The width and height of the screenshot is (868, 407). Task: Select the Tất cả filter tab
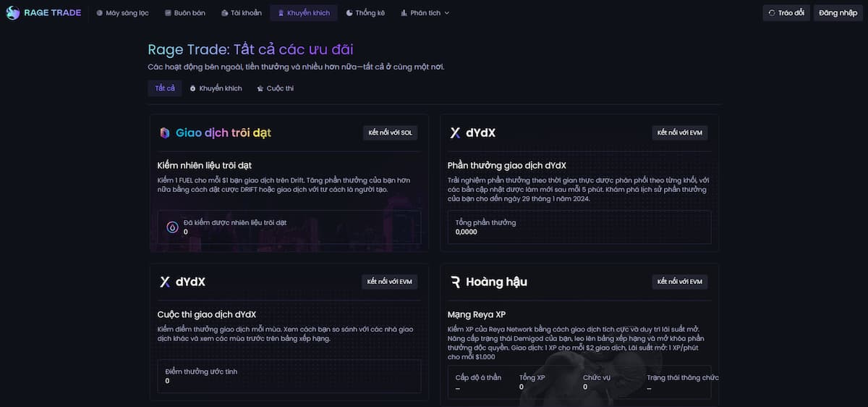pos(165,88)
